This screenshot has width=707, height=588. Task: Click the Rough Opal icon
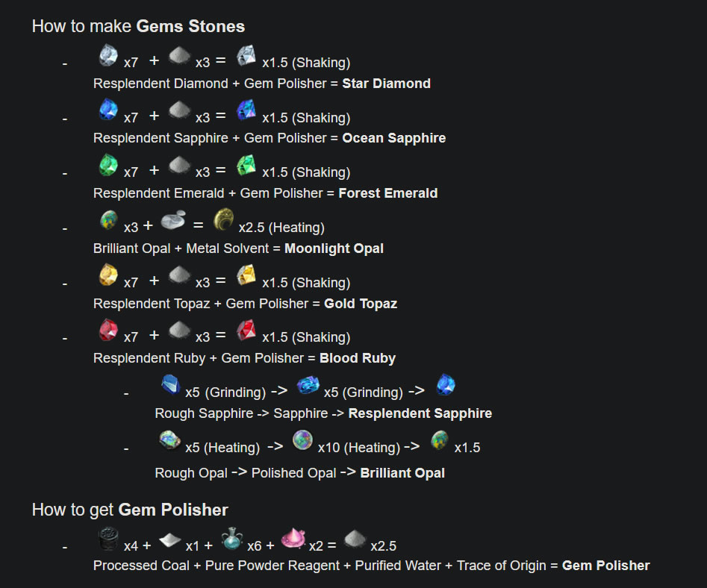170,441
